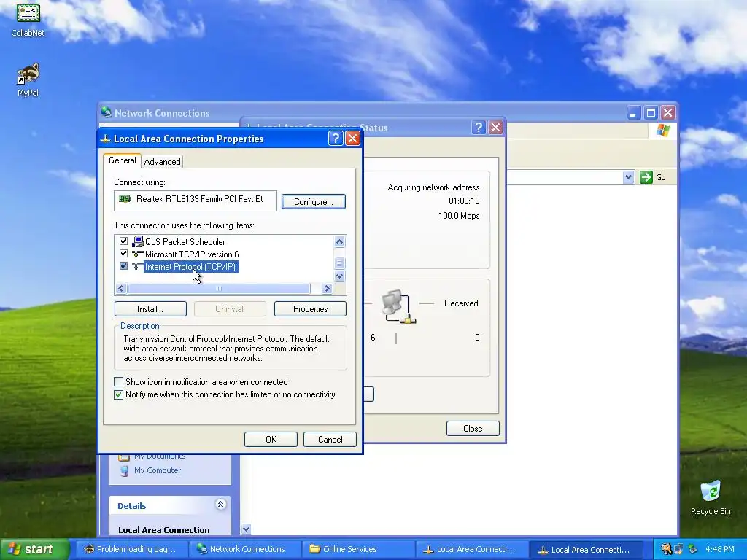Screen dimensions: 747x560
Task: Click the network computers icon in Status dialog
Action: [398, 307]
